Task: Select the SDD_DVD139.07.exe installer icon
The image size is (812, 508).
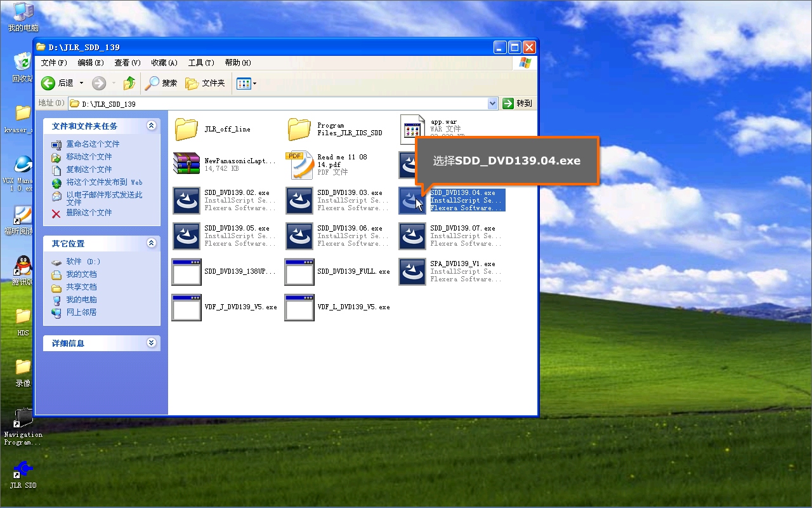Action: click(x=412, y=236)
